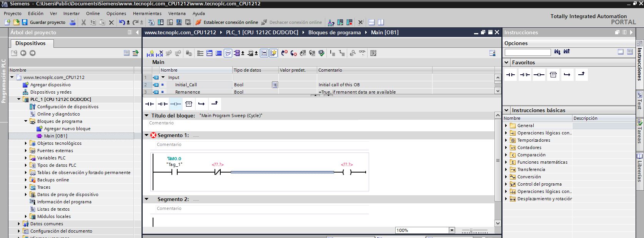The width and height of the screenshot is (644, 238).
Task: Open the zoom level 100% dropdown
Action: 452,230
